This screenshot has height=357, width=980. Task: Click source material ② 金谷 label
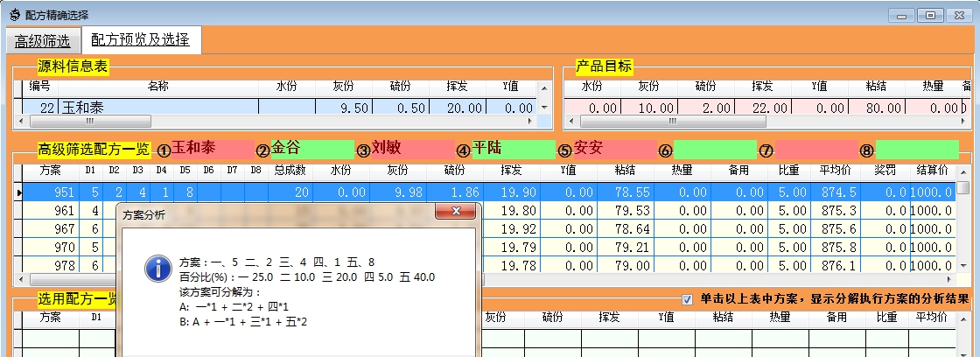pos(312,149)
